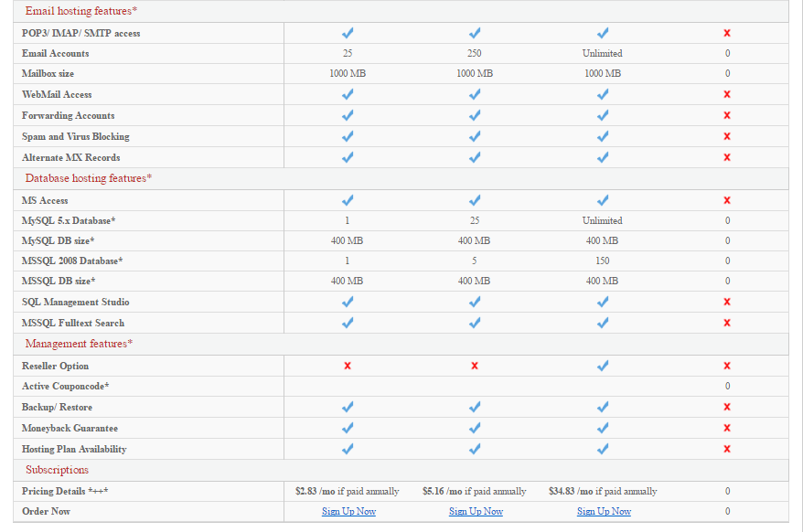Click the first Sign Up Now link
803x532 pixels.
click(348, 511)
